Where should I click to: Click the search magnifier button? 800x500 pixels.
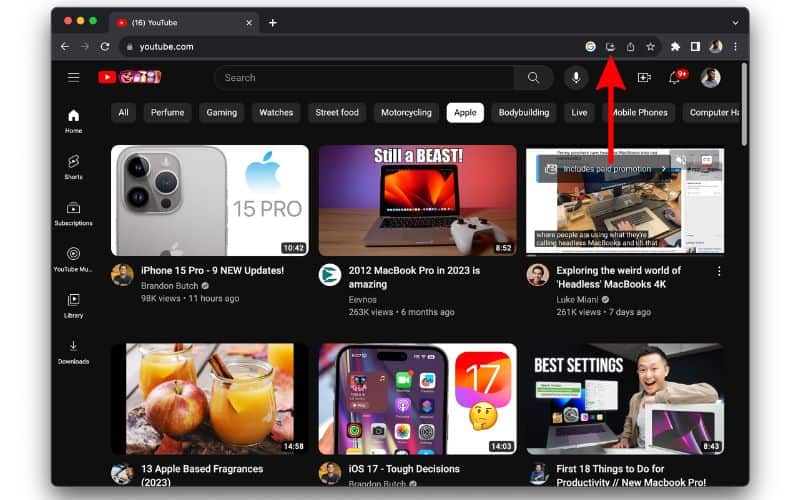click(x=534, y=77)
